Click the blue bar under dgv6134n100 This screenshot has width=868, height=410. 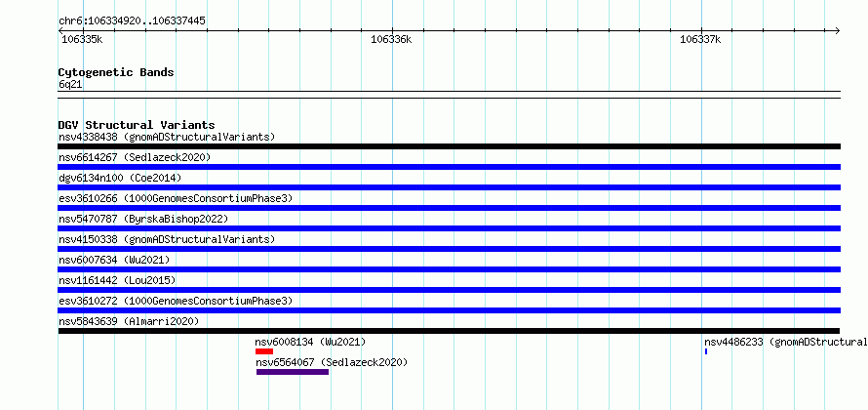click(x=449, y=187)
